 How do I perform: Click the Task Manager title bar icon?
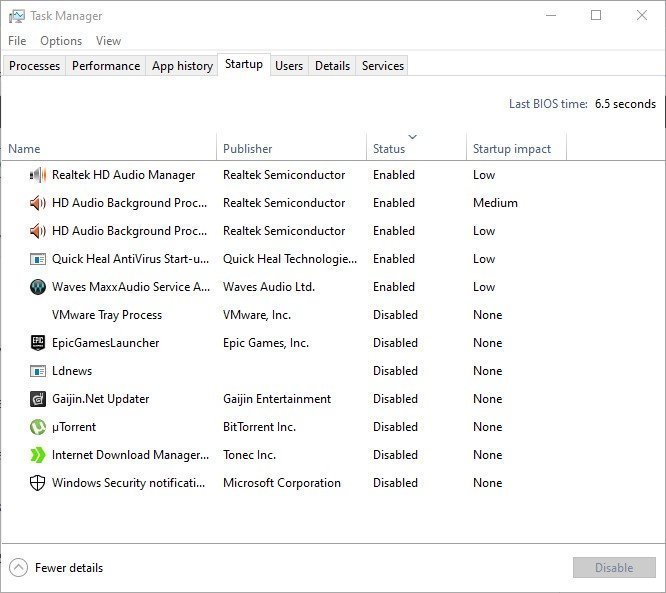17,16
